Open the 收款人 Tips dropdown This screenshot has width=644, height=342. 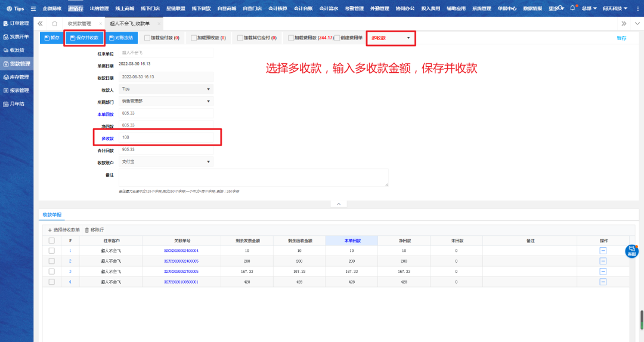click(x=166, y=89)
